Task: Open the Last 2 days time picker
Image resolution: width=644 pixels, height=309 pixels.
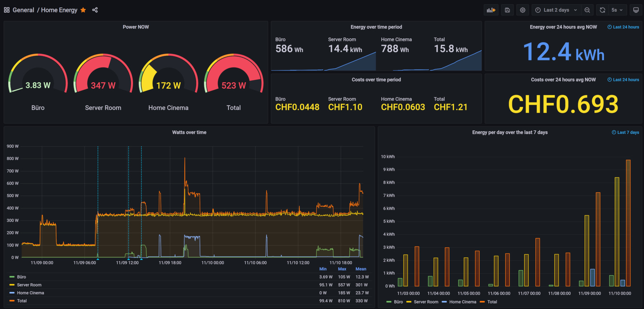Action: pos(556,10)
